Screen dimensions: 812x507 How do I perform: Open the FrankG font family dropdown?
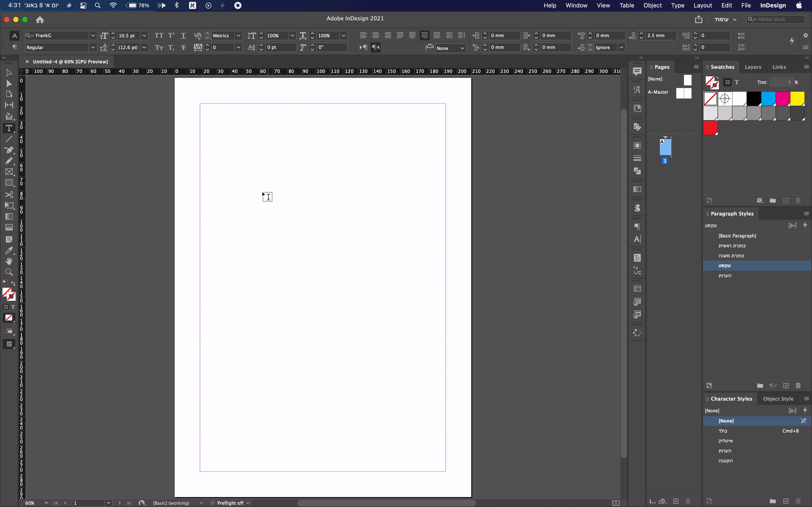93,35
